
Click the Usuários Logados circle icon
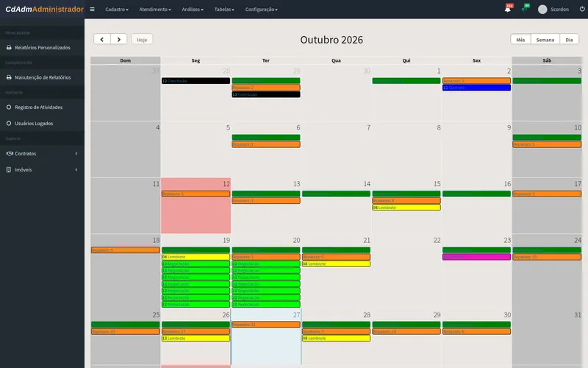[x=9, y=123]
